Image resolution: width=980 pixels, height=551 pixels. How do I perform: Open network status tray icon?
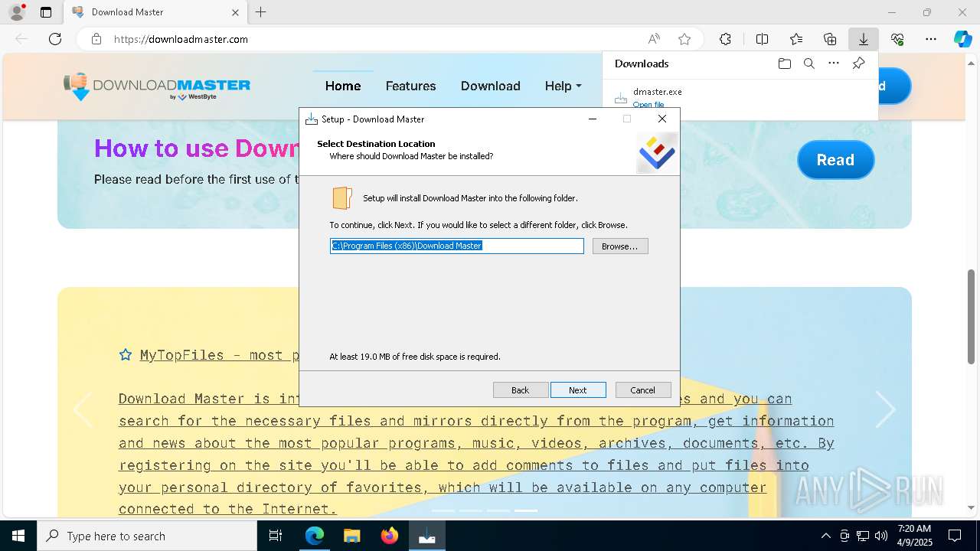[x=863, y=536]
